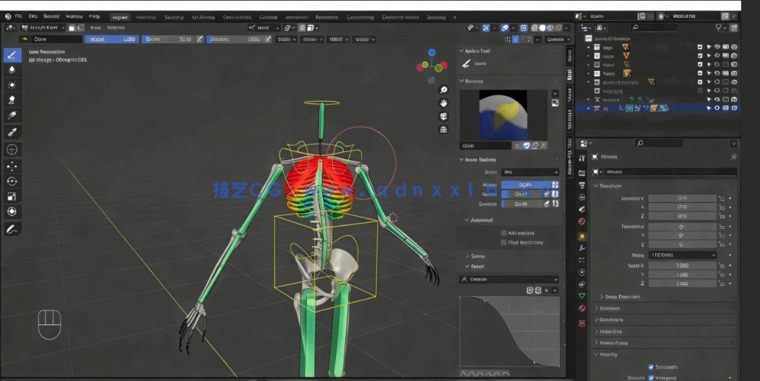Select the Average weight tool

(x=12, y=85)
